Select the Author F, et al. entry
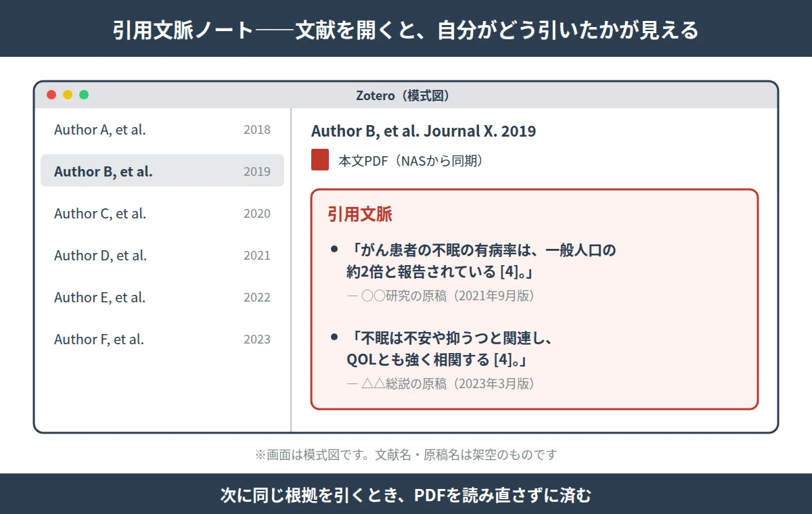The image size is (812, 514). pos(162,340)
